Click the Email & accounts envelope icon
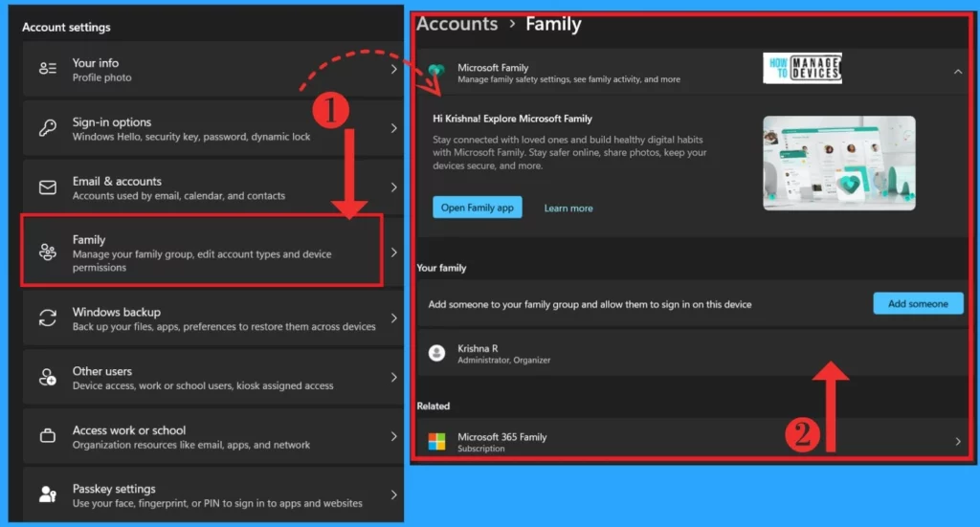The height and width of the screenshot is (527, 980). pyautogui.click(x=48, y=187)
